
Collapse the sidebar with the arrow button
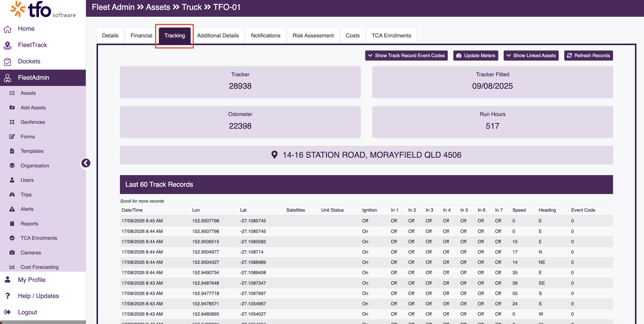86,163
